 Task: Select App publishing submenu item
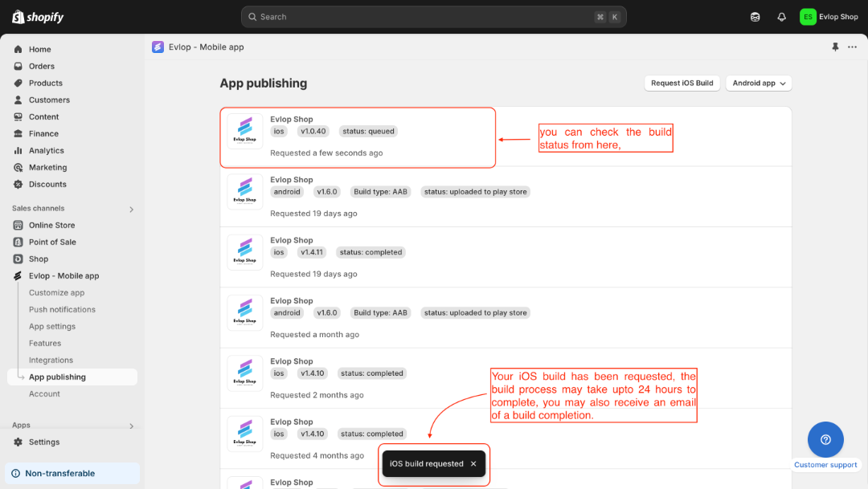click(72, 377)
